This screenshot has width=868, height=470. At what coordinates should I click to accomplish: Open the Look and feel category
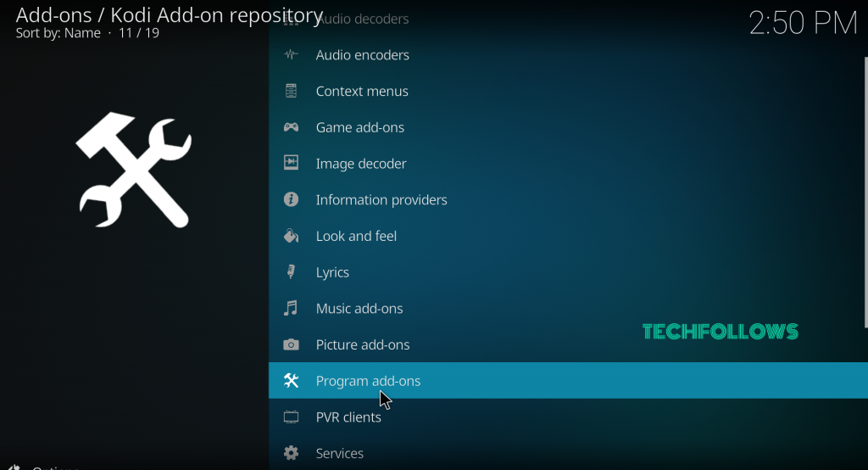(x=568, y=236)
